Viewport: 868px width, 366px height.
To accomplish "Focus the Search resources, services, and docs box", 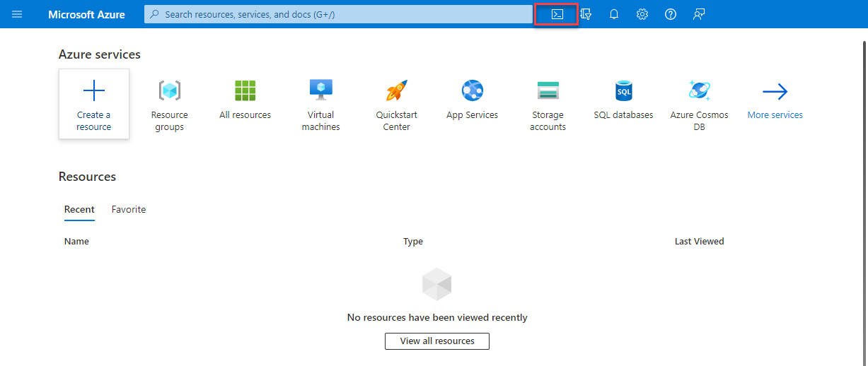I will pyautogui.click(x=338, y=14).
